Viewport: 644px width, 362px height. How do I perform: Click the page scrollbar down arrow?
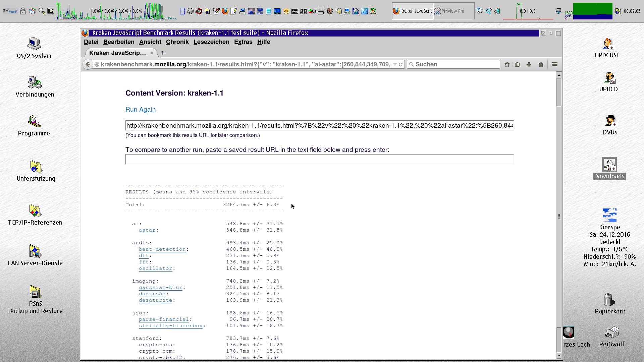coord(559,356)
